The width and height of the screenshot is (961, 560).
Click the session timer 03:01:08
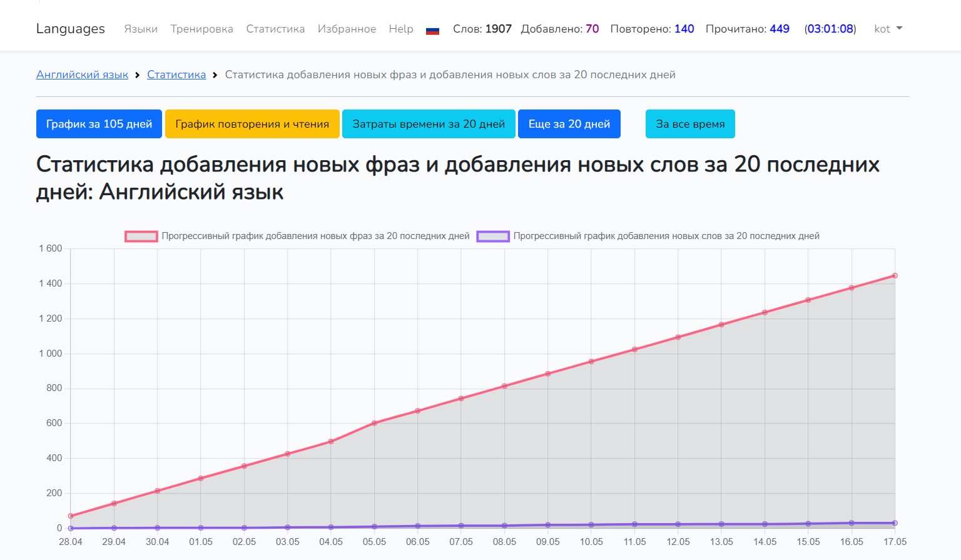tap(830, 29)
